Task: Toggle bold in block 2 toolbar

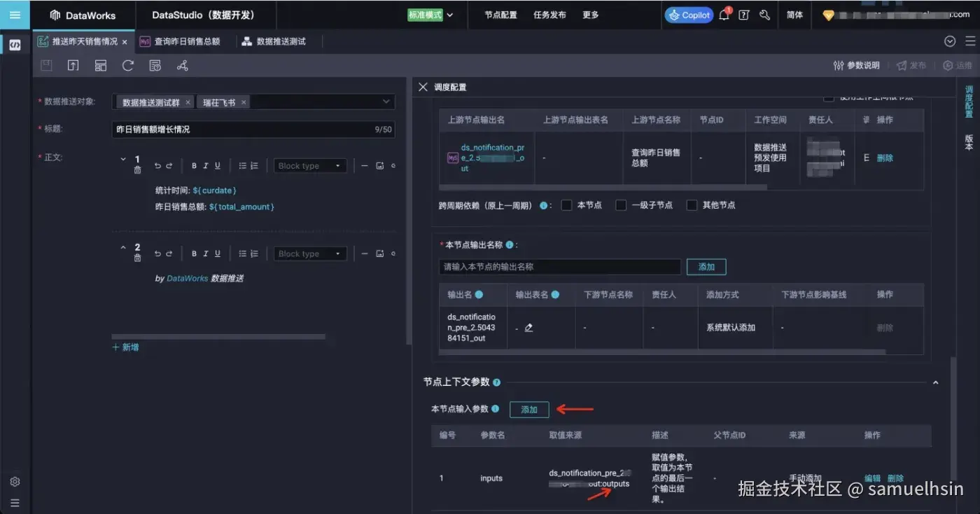Action: [x=194, y=253]
